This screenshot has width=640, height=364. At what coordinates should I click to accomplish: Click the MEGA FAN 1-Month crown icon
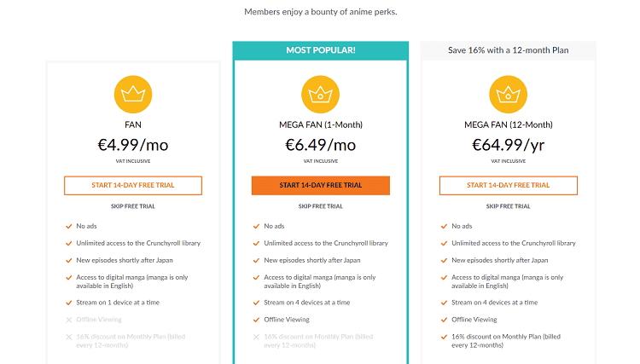[x=320, y=94]
